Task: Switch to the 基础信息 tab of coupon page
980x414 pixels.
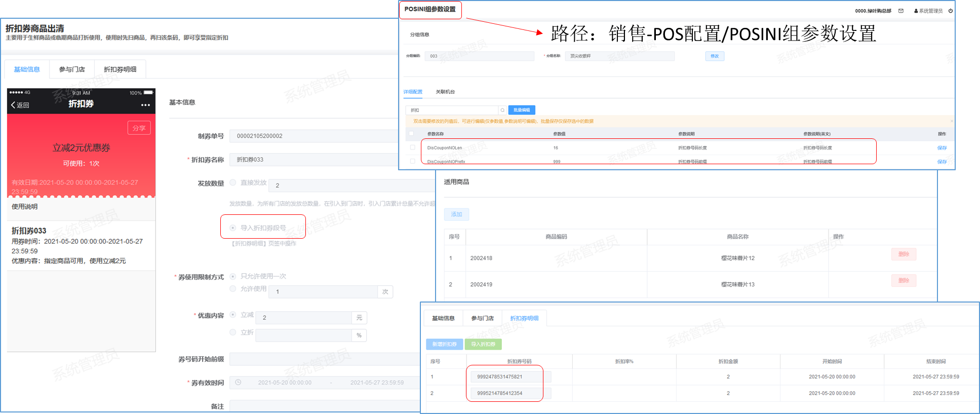Action: 27,69
